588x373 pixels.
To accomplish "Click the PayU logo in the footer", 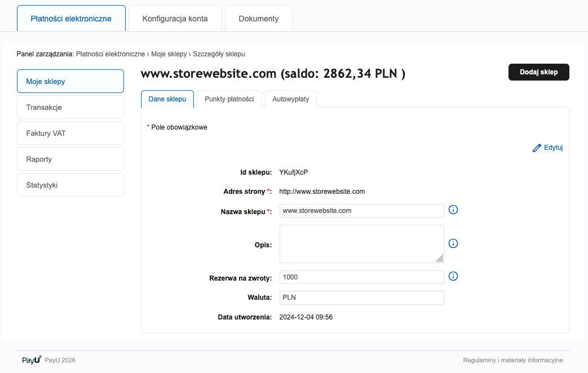I will tap(31, 359).
